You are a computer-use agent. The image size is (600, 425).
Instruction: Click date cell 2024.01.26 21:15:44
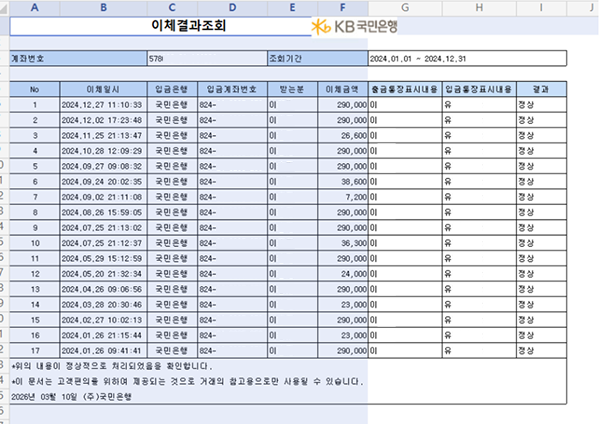(x=103, y=335)
